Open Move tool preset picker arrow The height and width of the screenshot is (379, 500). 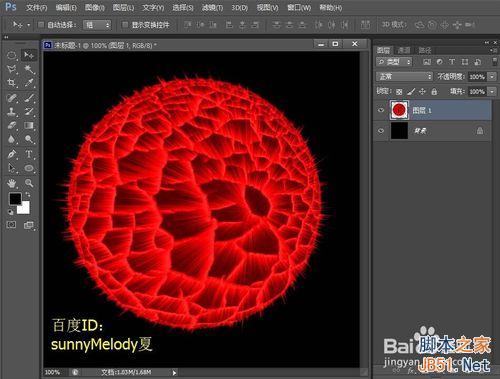pyautogui.click(x=29, y=25)
